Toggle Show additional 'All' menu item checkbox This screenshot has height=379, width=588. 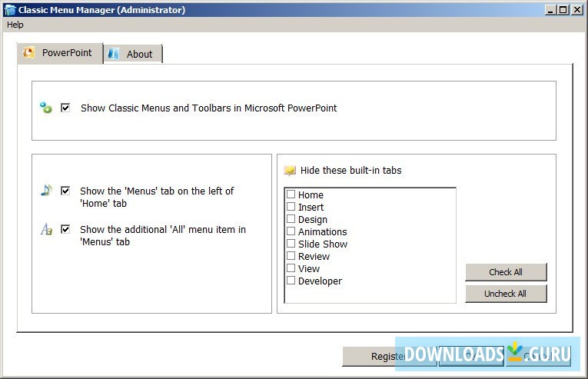coord(65,229)
